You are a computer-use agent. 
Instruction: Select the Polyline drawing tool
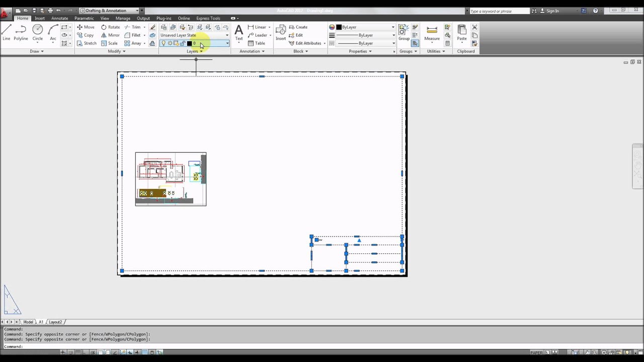click(21, 32)
